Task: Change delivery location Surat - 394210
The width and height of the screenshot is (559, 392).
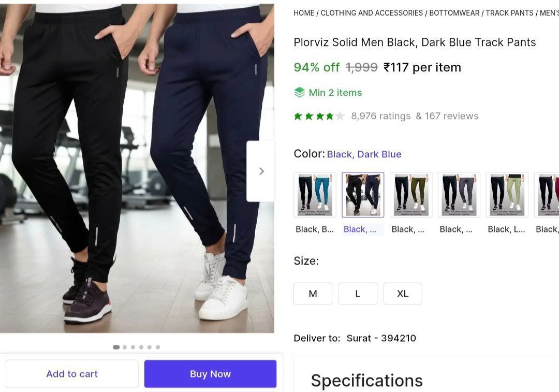Action: click(381, 338)
